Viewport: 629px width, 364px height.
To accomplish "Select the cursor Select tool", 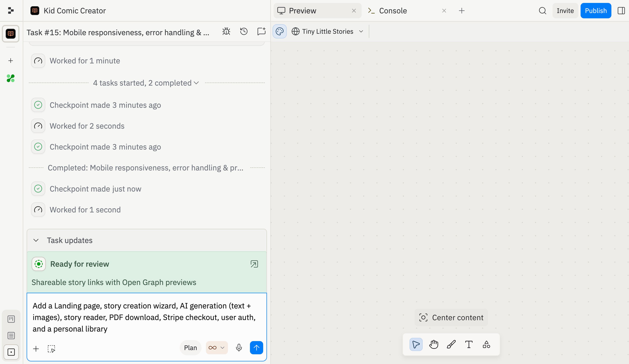I will click(416, 345).
